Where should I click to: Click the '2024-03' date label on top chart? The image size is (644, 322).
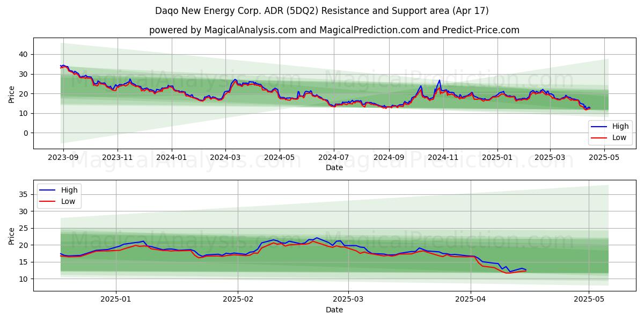click(x=225, y=158)
